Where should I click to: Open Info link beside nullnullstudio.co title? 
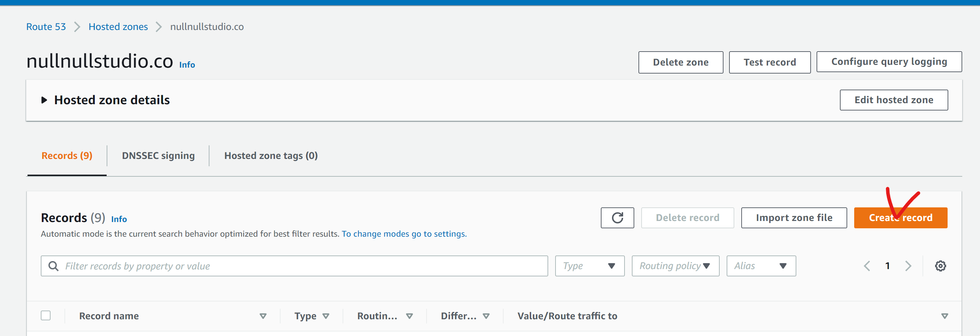[x=187, y=65]
